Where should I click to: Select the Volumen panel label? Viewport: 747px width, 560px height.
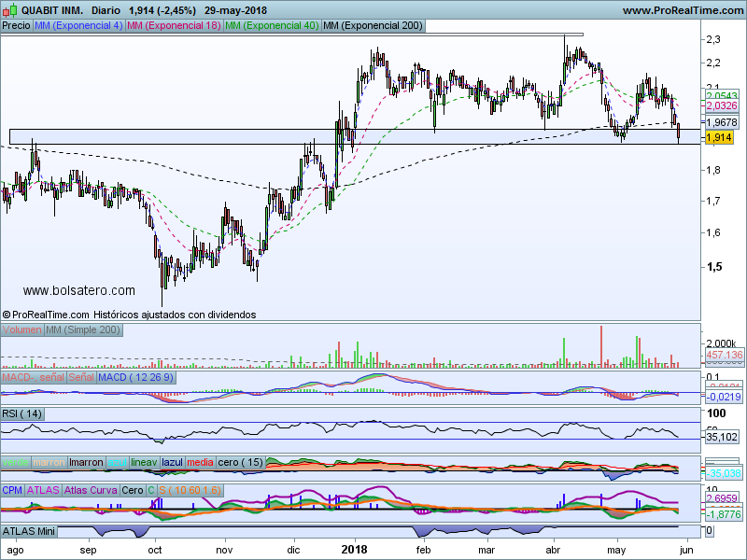coord(22,330)
